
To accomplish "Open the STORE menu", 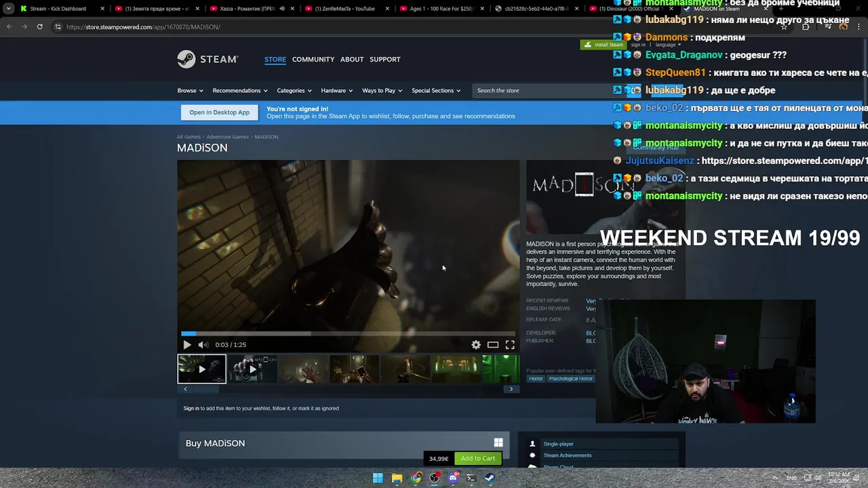I will pos(275,59).
